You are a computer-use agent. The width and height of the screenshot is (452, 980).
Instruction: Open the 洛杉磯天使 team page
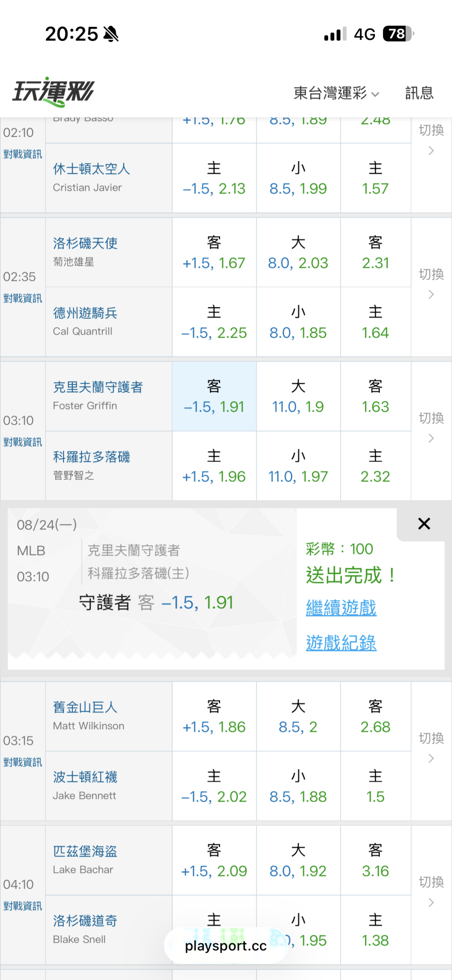[85, 243]
